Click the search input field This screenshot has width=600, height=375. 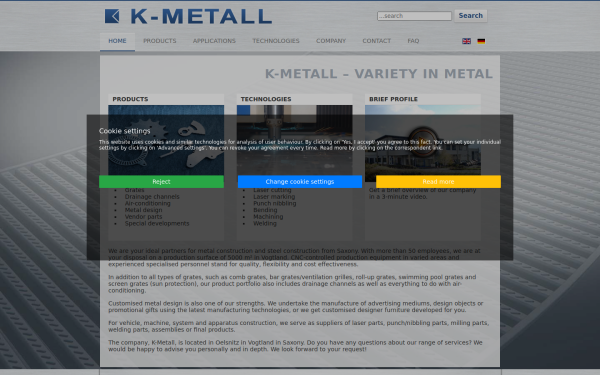click(x=414, y=16)
